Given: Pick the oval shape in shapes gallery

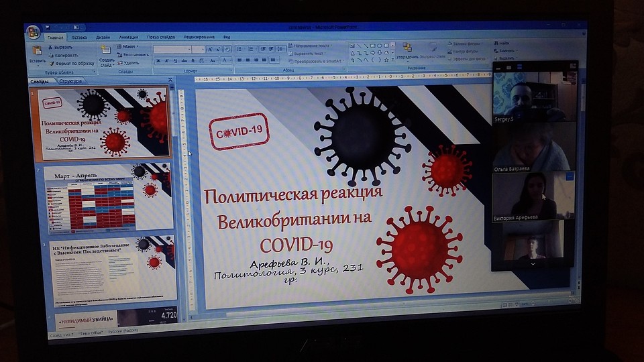Looking at the screenshot, I should 380,46.
